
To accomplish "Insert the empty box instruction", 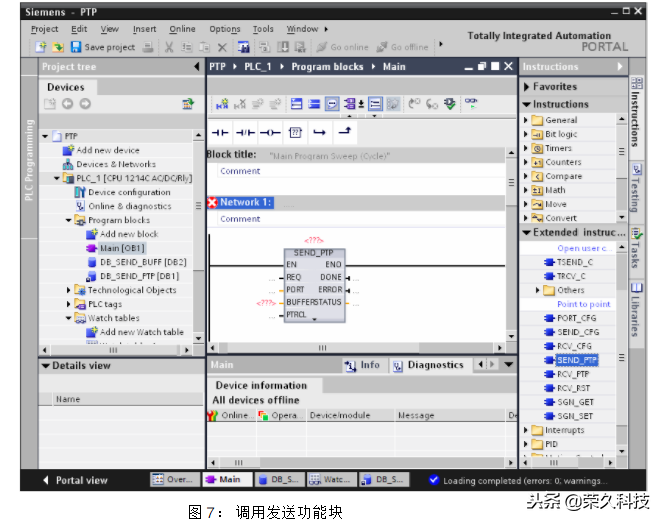I will (295, 133).
